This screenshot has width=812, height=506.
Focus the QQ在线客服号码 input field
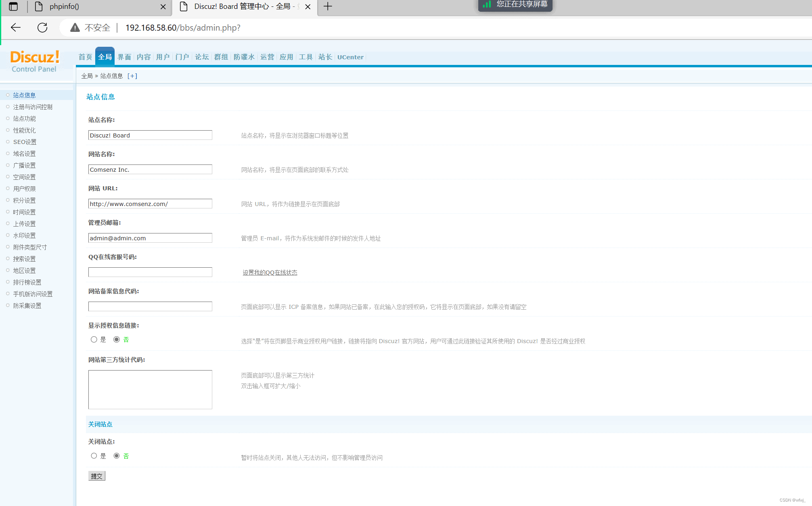(150, 272)
